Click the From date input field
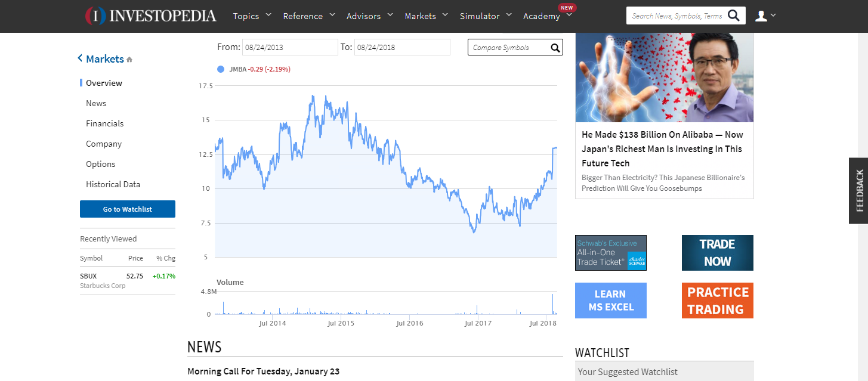This screenshot has height=381, width=868. click(290, 47)
